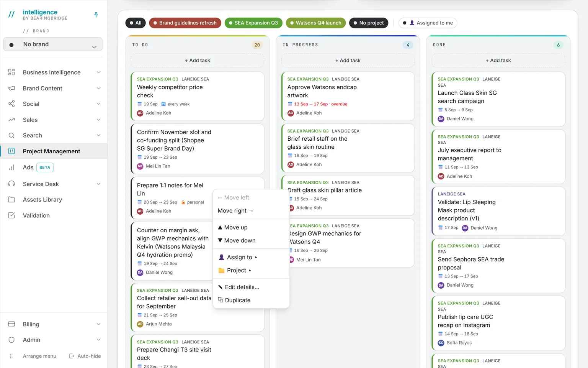Click the To Do count badge 20
Image resolution: width=588 pixels, height=368 pixels.
pyautogui.click(x=257, y=45)
